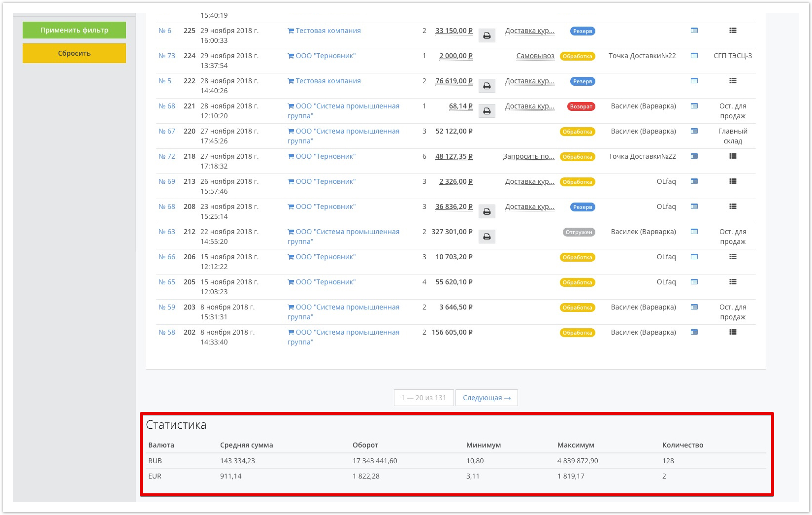This screenshot has height=515, width=812.
Task: Open blue card icon in order 218 row
Action: click(694, 156)
